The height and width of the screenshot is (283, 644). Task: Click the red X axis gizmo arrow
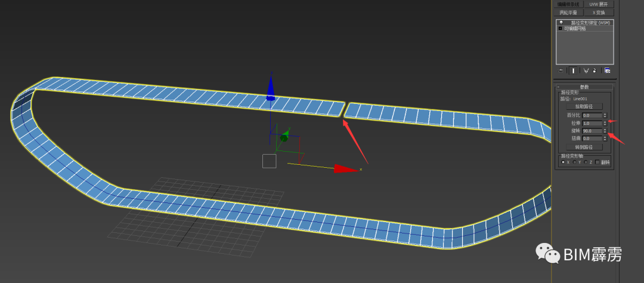[x=347, y=168]
